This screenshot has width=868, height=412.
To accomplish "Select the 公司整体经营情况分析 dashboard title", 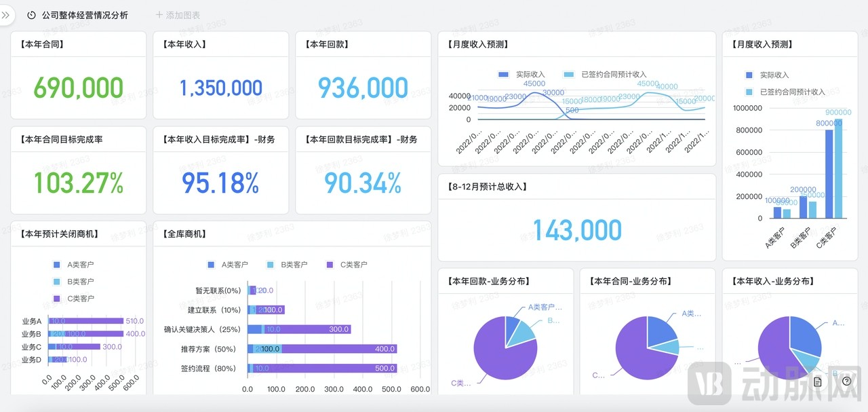I will click(85, 15).
